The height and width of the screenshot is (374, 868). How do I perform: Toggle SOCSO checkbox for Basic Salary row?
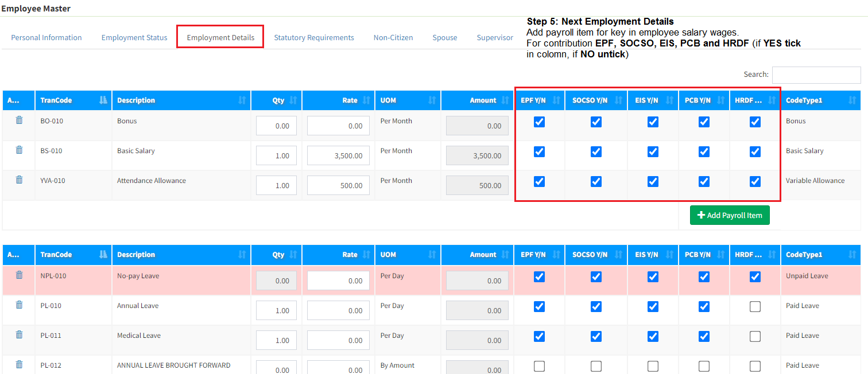coord(596,151)
